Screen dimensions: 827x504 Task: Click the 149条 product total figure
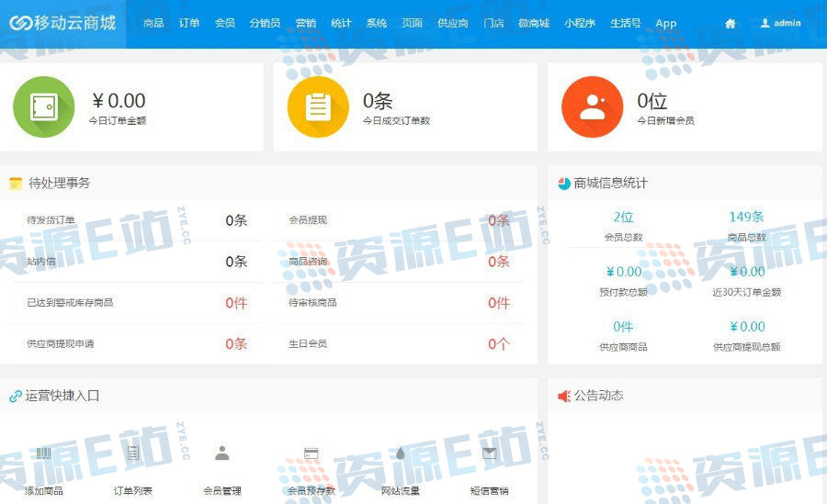pos(746,218)
